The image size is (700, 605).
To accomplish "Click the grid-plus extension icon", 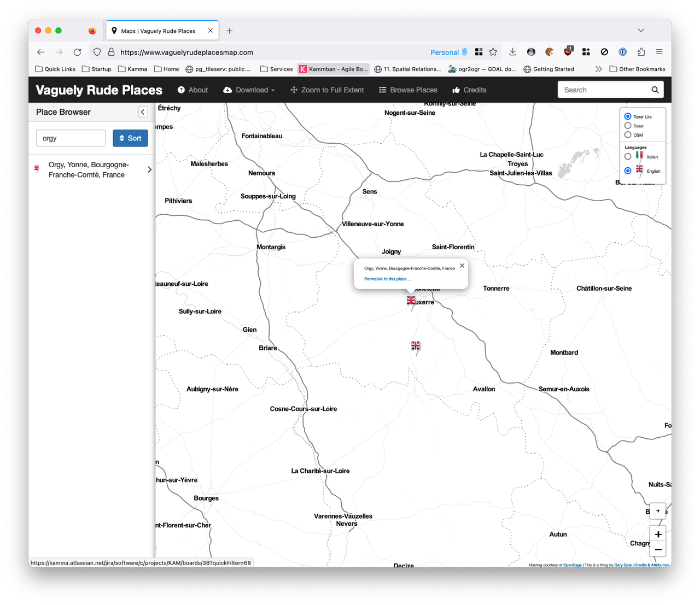I will (x=586, y=52).
